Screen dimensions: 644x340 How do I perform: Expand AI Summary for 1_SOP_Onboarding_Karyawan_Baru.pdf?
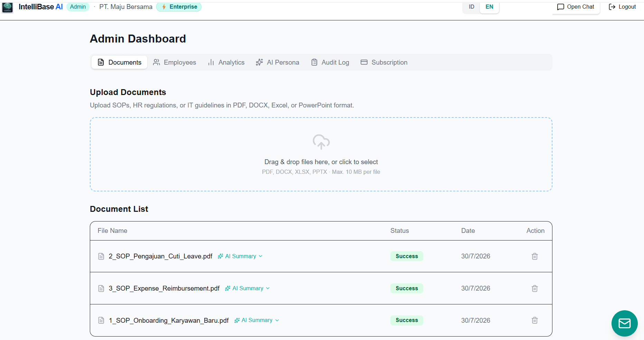click(256, 320)
